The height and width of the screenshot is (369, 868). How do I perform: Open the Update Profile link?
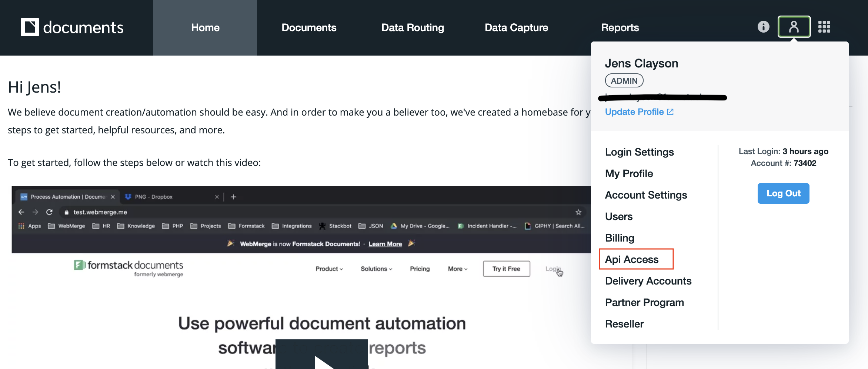pos(634,112)
